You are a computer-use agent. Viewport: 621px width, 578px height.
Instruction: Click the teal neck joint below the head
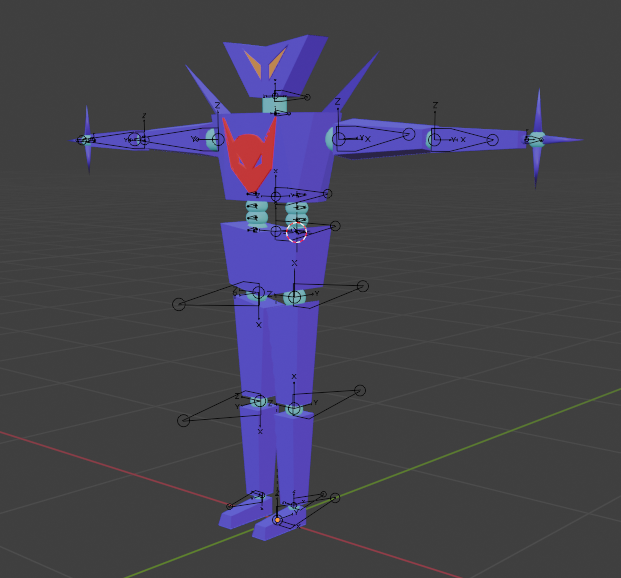pos(273,106)
